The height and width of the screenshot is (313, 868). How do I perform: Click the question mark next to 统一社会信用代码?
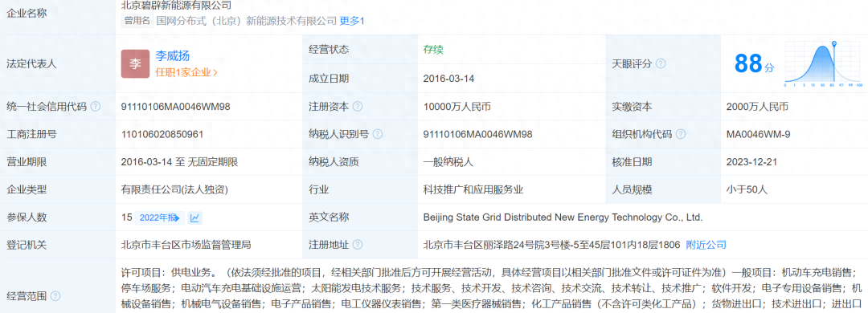[95, 107]
